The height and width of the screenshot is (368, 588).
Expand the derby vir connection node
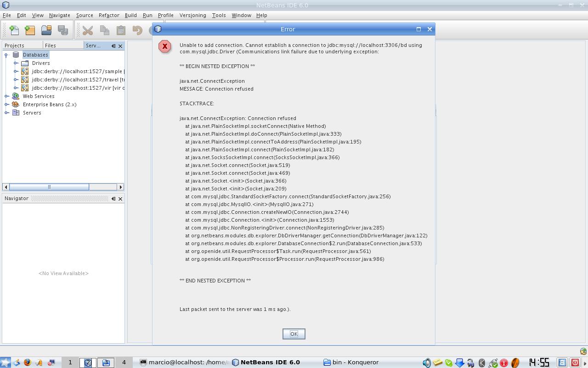click(16, 88)
